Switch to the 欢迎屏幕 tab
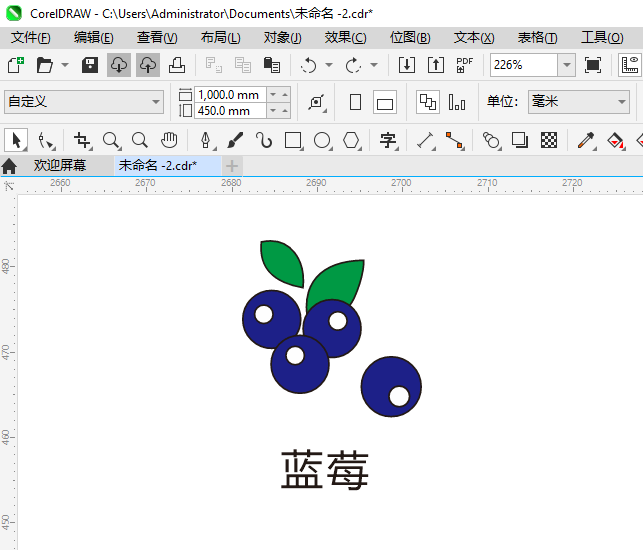The image size is (643, 550). pos(60,166)
